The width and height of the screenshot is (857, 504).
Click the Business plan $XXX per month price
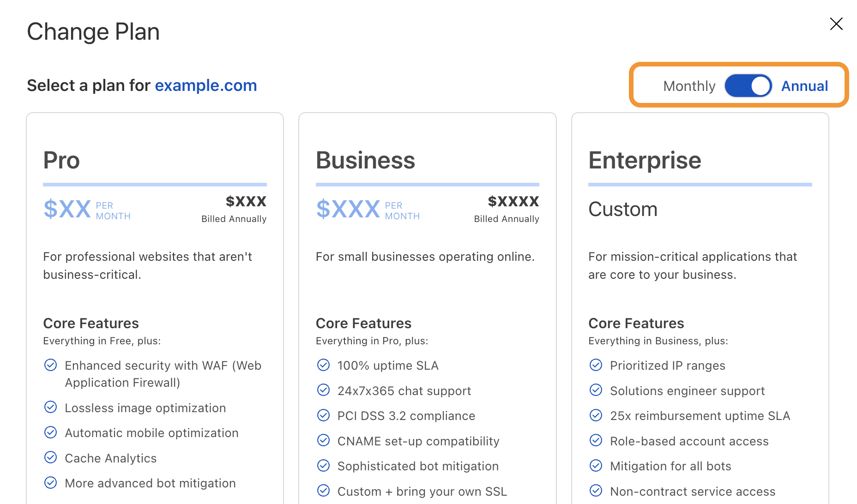pyautogui.click(x=348, y=209)
